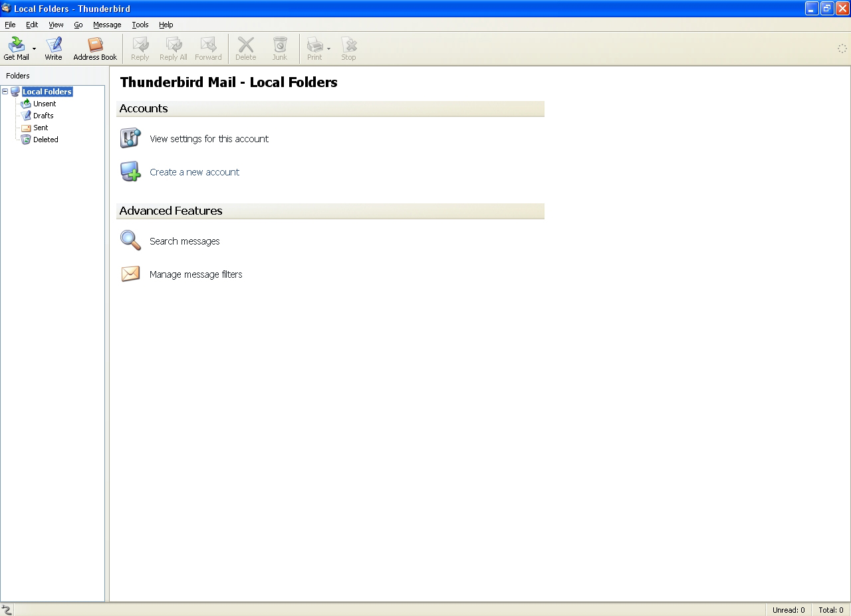Image resolution: width=851 pixels, height=616 pixels.
Task: Open the Sent folder
Action: 41,128
